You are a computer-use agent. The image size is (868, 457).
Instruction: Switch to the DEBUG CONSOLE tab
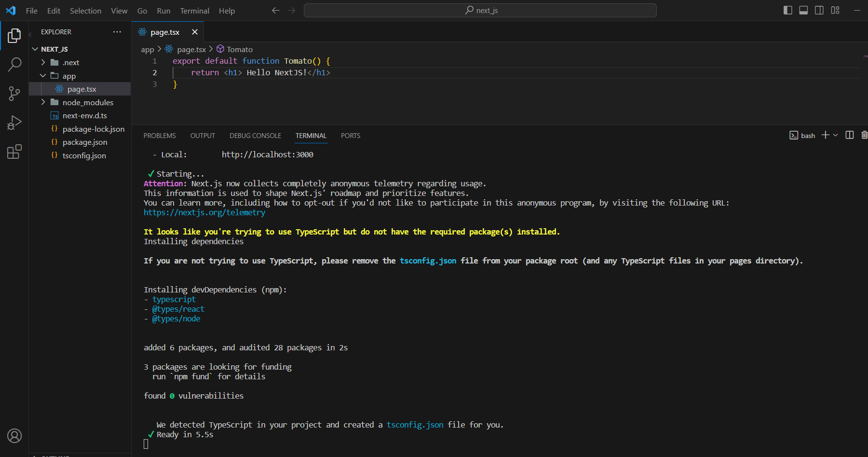pyautogui.click(x=255, y=136)
